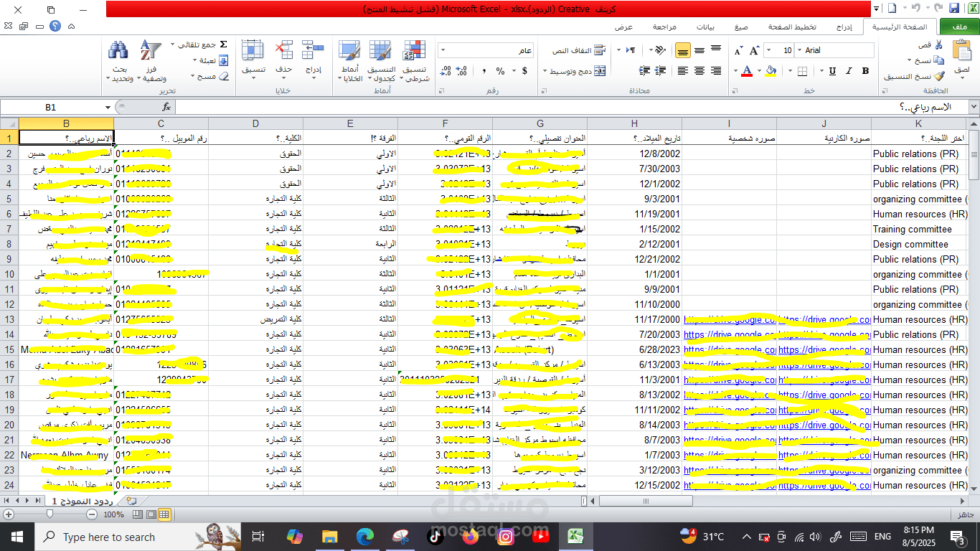Open Conditional Formatting in the ribbon

point(414,60)
